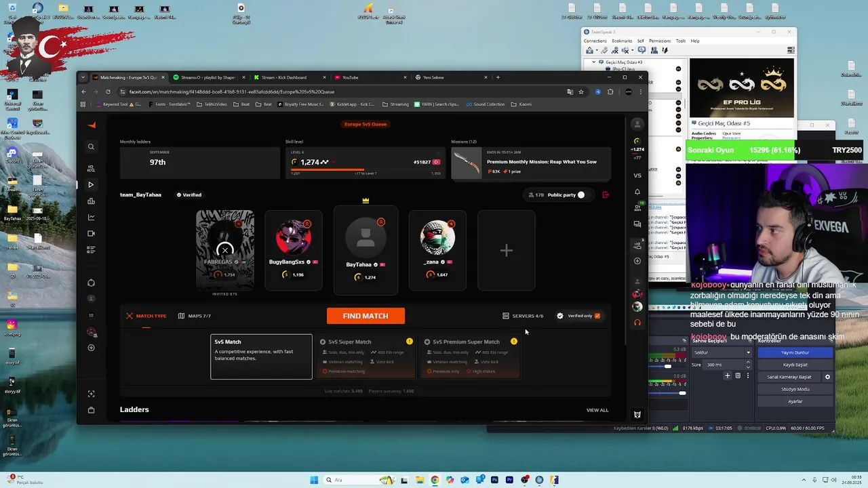Open the feed list icon in left sidebar
This screenshot has height=488, width=868.
tap(91, 249)
